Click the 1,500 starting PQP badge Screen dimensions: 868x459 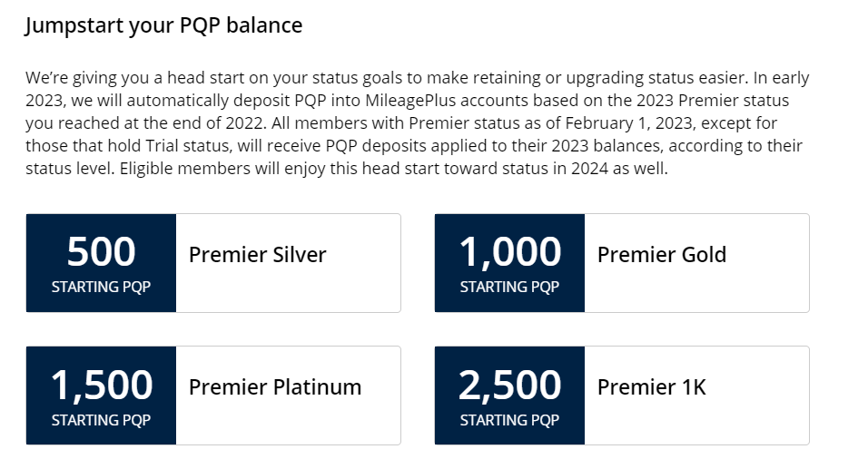(x=102, y=396)
